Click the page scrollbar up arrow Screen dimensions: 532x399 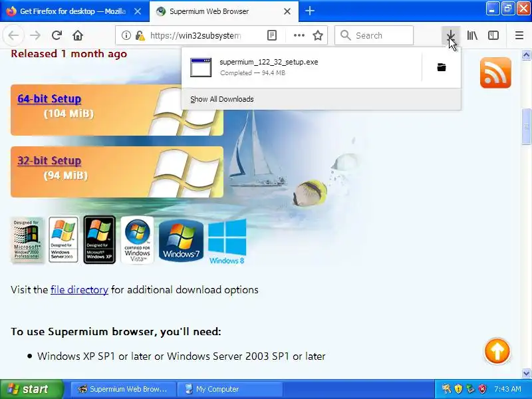526,55
